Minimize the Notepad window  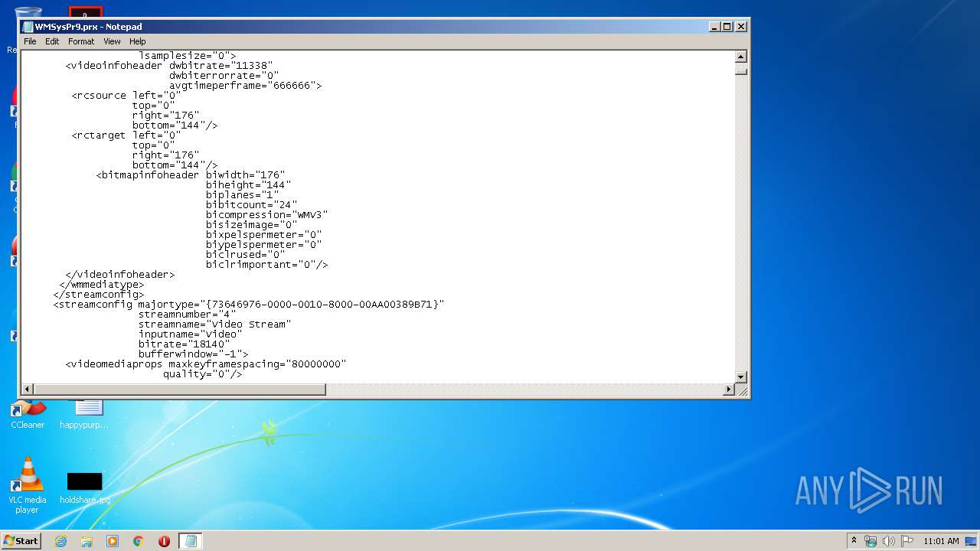pyautogui.click(x=714, y=26)
